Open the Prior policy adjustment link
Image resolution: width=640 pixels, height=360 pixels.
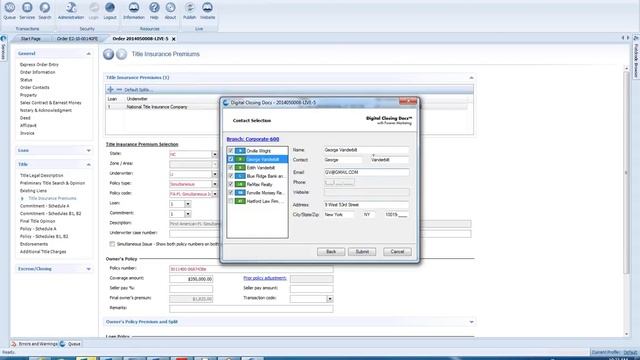265,278
